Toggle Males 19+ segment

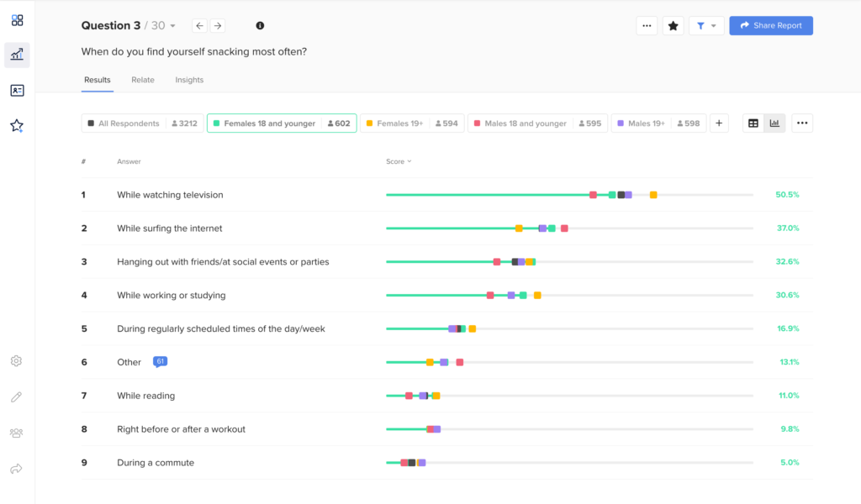(x=658, y=123)
